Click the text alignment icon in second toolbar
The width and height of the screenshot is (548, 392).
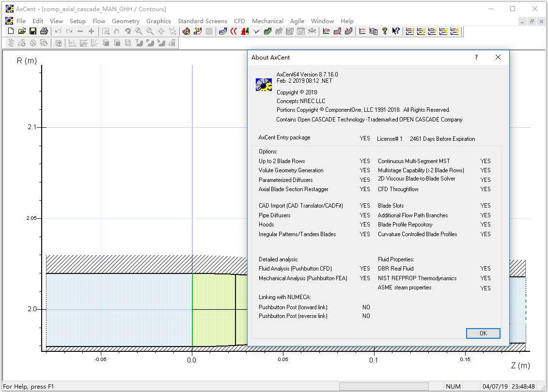11,43
